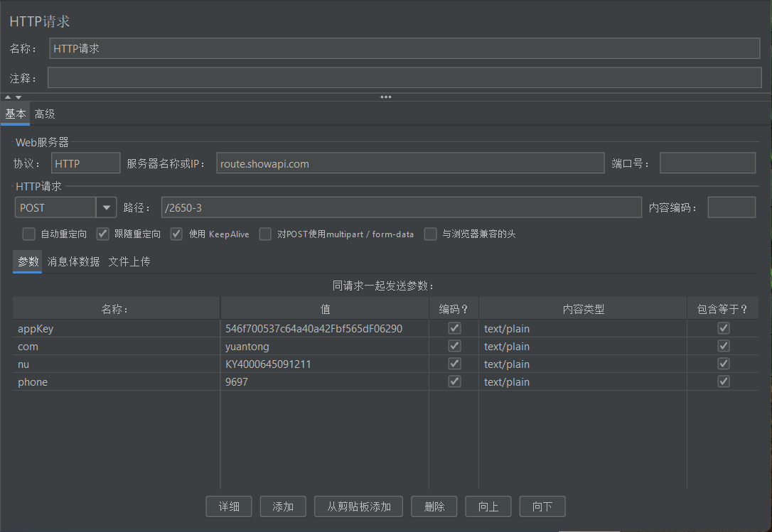Click the 向下 button
The width and height of the screenshot is (772, 532).
(542, 506)
